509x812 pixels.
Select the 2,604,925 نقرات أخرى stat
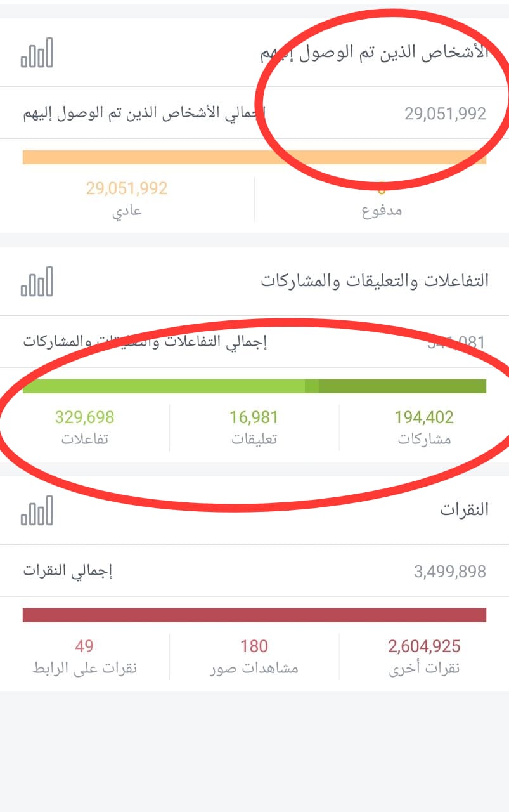click(x=424, y=656)
